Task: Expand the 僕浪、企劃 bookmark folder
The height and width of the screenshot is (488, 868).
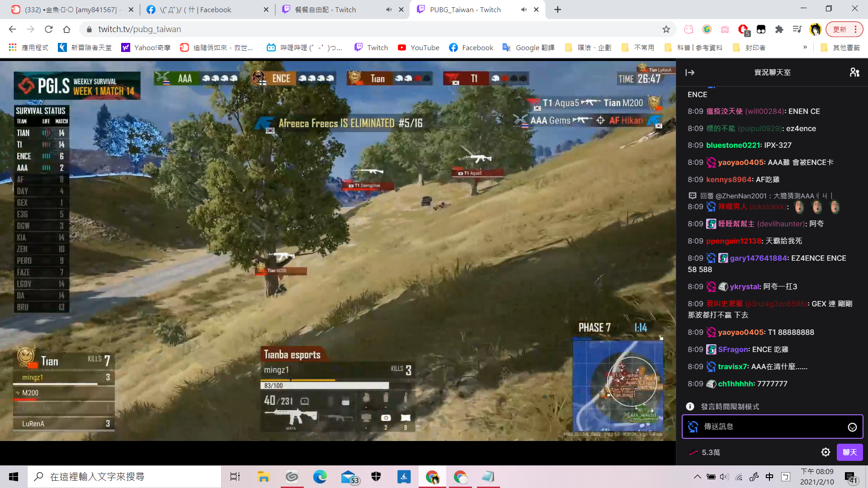Action: pyautogui.click(x=588, y=47)
